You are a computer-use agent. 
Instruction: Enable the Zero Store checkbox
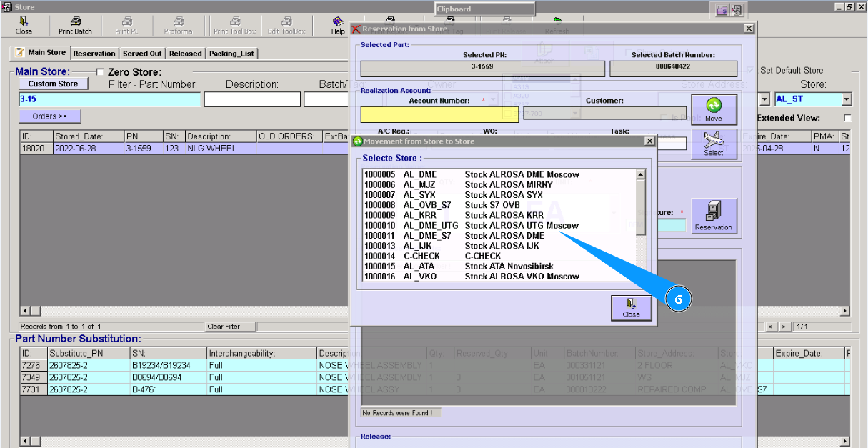(x=100, y=72)
